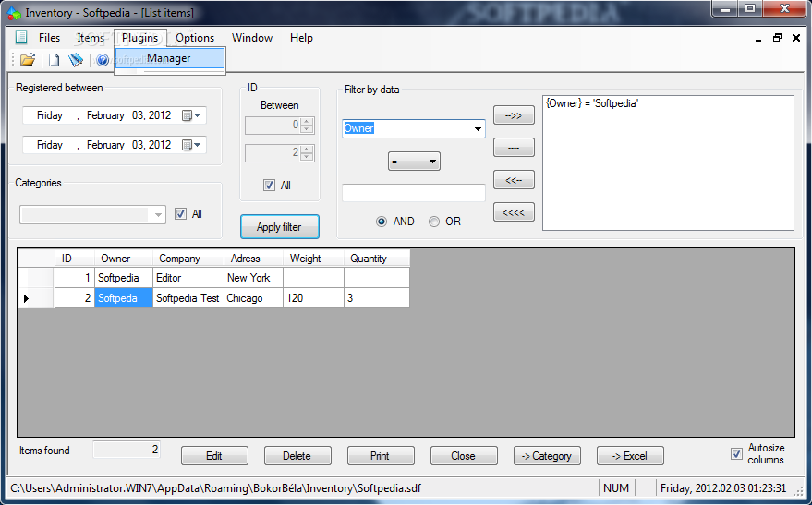Screen dimensions: 812x505
Task: Select February in the upper date picker
Action: (x=105, y=115)
